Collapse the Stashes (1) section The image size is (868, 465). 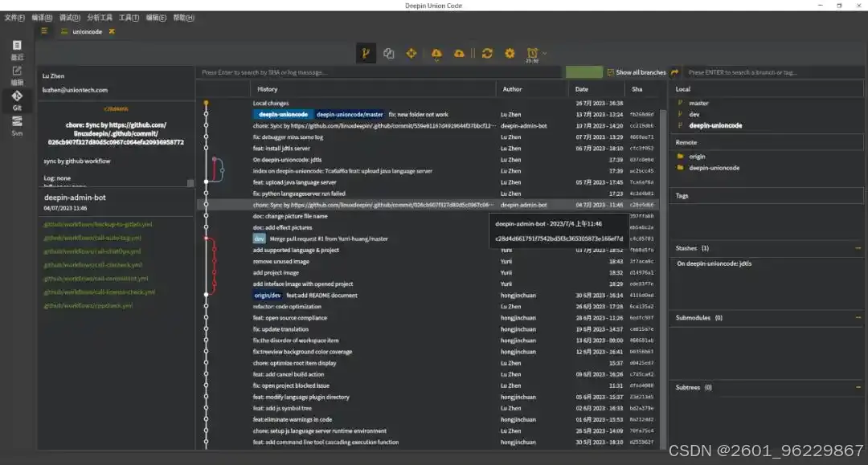coord(858,248)
